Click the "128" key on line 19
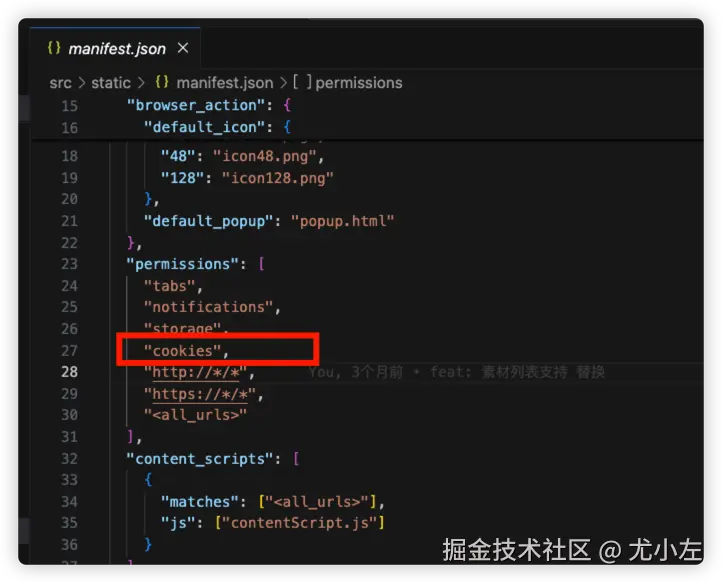 click(183, 178)
